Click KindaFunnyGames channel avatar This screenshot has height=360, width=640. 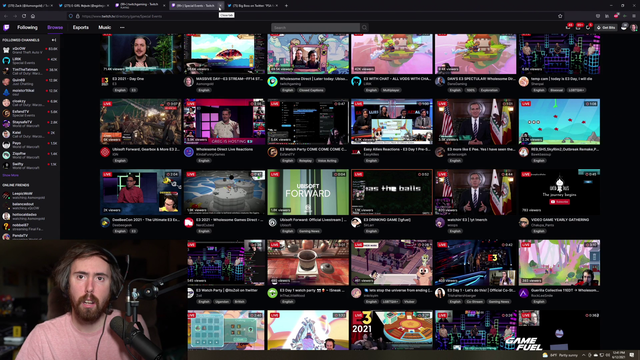click(x=189, y=152)
